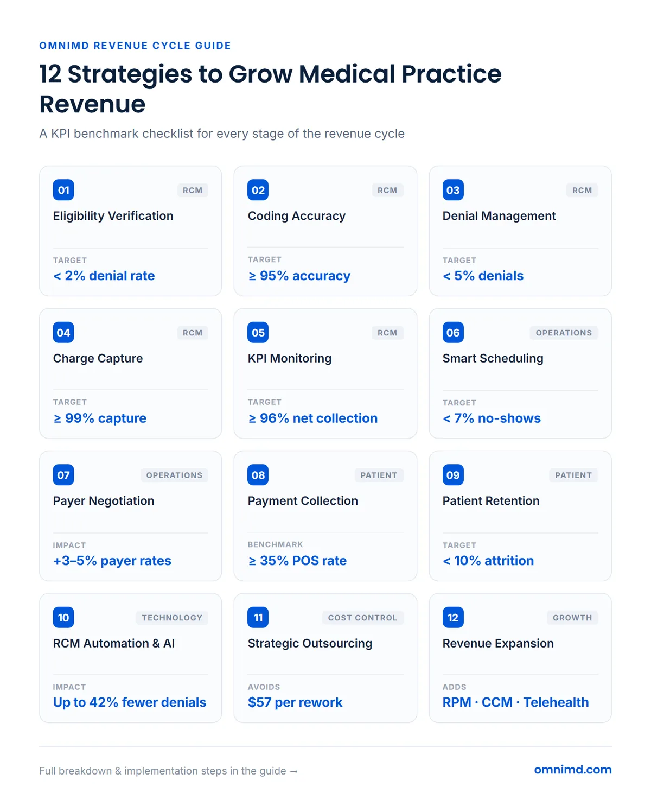This screenshot has width=651, height=812.
Task: Click PATIENT tag on Payment Collection card
Action: pos(379,475)
